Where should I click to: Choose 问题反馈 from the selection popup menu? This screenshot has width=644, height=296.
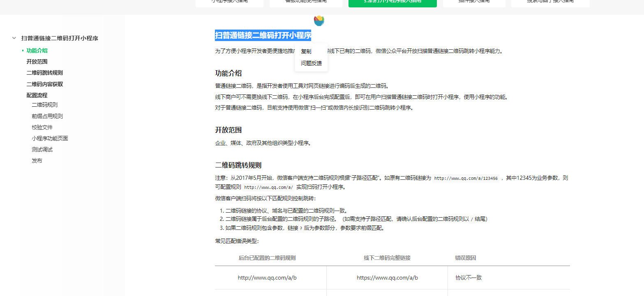(312, 63)
